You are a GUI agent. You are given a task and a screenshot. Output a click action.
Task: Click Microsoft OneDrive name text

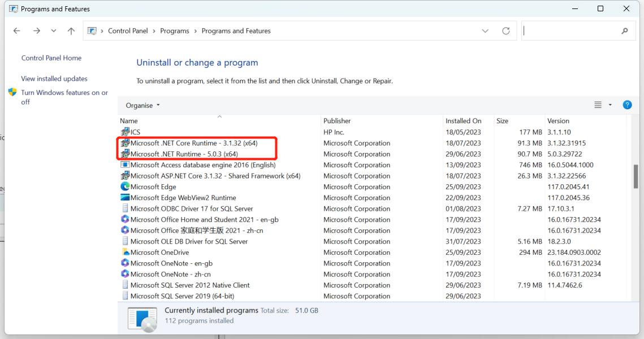pos(160,253)
